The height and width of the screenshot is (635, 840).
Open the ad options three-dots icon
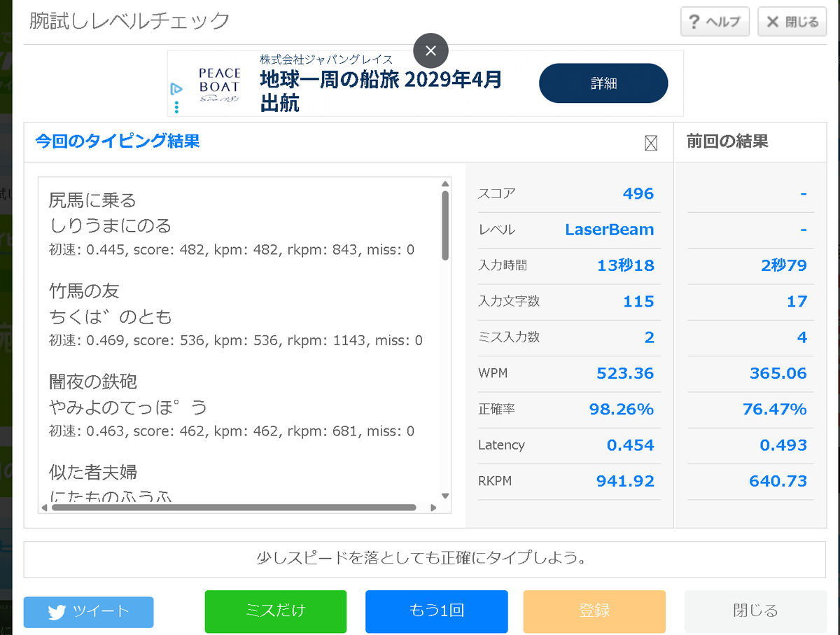[x=176, y=107]
